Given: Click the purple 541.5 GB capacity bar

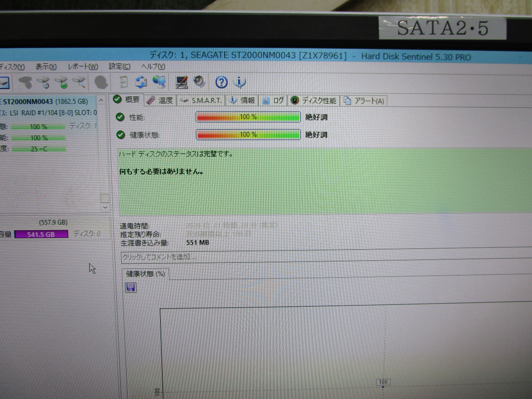Looking at the screenshot, I should tap(41, 234).
